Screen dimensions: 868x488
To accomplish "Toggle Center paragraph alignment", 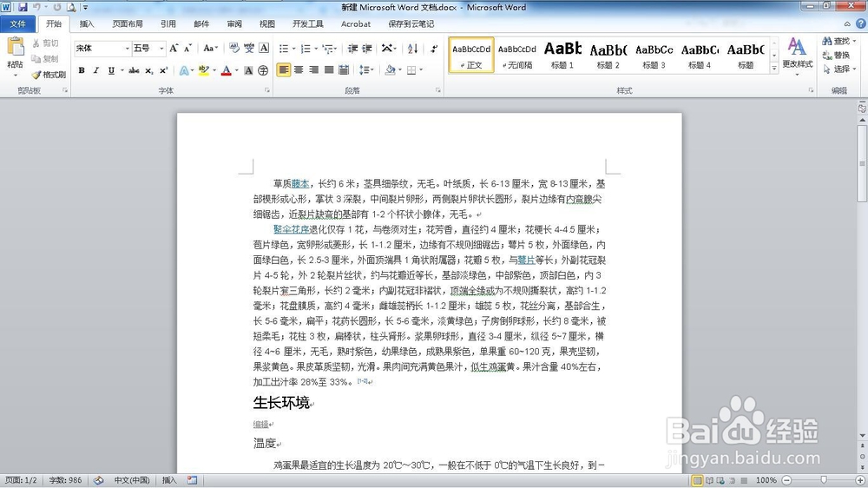I will 299,69.
